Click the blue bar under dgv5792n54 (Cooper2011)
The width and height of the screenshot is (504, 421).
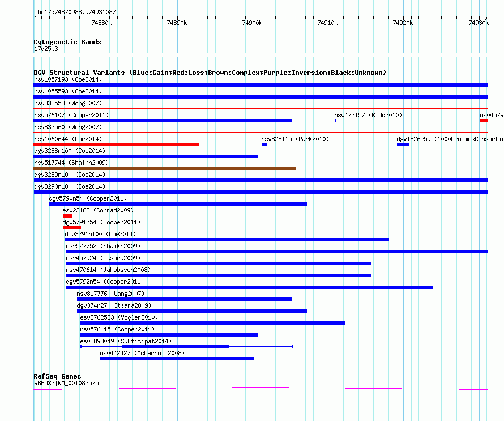[249, 287]
